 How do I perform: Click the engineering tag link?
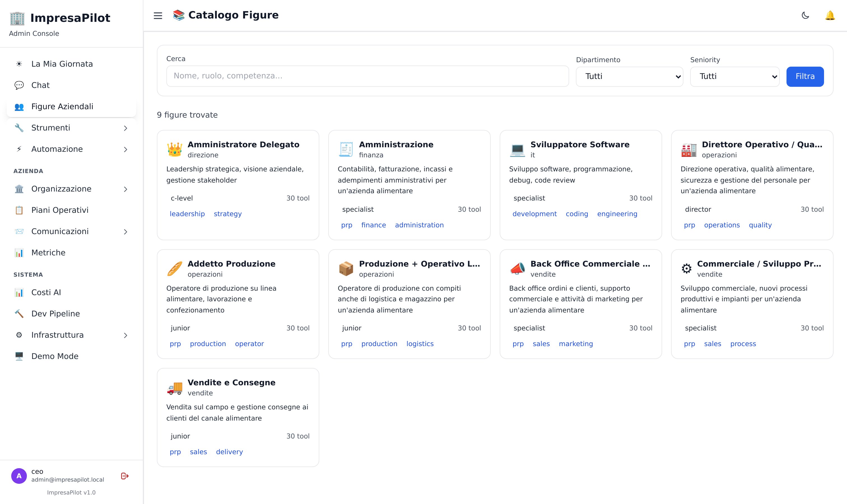(617, 214)
